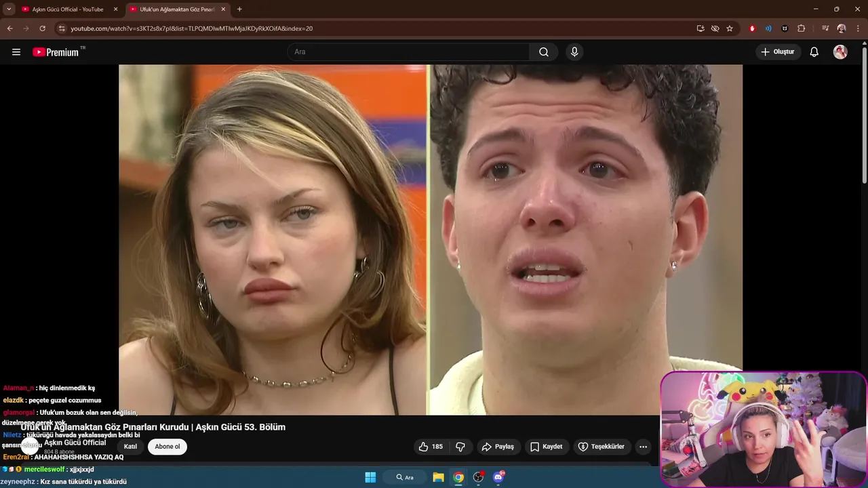Open the black cat-face extension

pyautogui.click(x=785, y=28)
